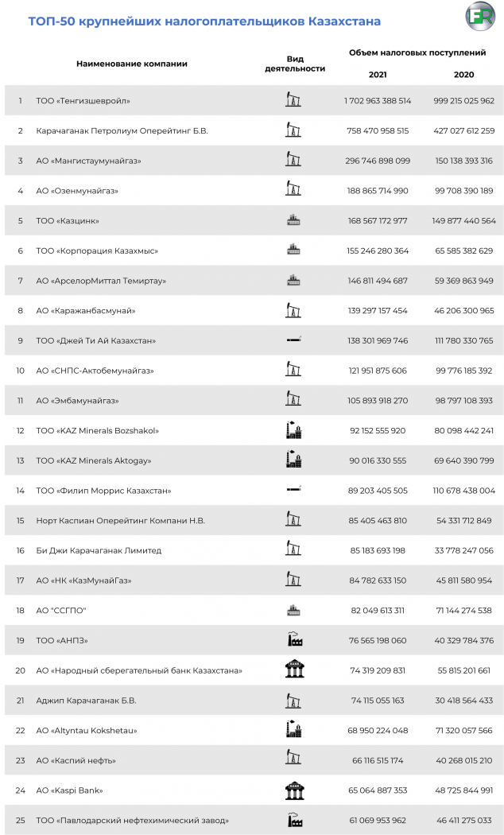The width and height of the screenshot is (504, 835).
Task: Click the refinery icon for «Павлодарский нефтехимический завод»
Action: click(294, 819)
